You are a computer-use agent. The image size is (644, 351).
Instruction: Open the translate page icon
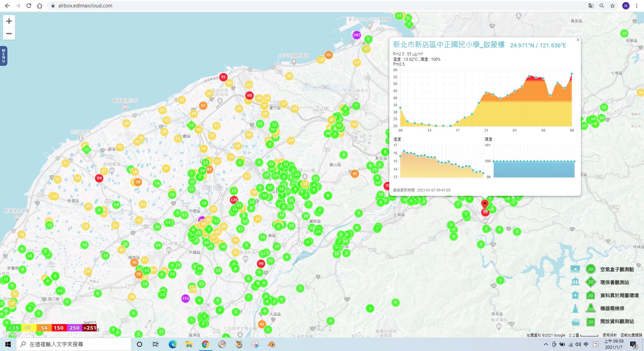(591, 6)
